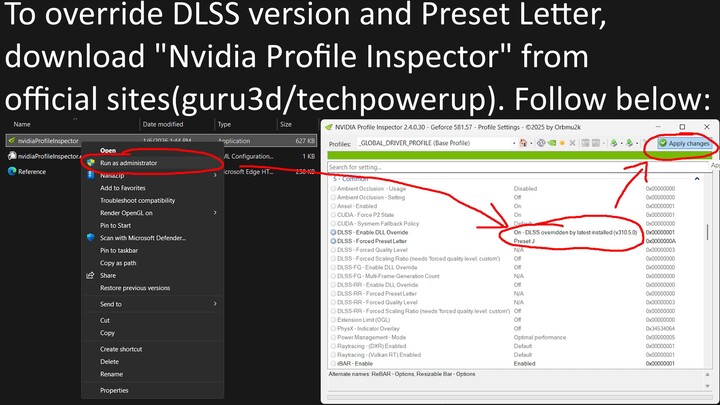The width and height of the screenshot is (720, 405).
Task: Open the dropdown next to the second green arrow icon
Action: (x=637, y=143)
